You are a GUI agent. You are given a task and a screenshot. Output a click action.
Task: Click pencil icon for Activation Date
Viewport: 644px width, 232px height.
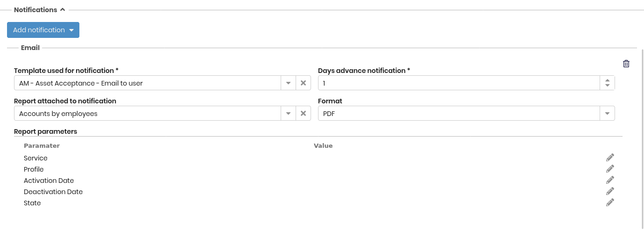(610, 180)
